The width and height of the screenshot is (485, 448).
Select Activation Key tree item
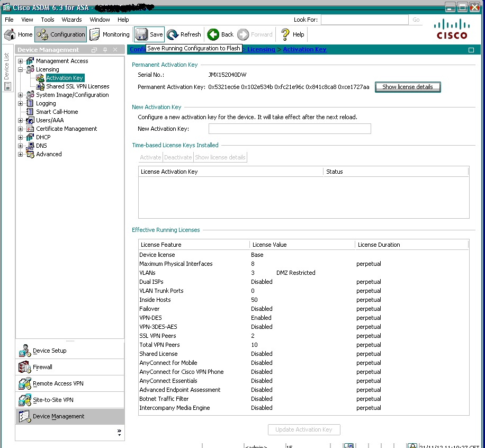pos(65,78)
